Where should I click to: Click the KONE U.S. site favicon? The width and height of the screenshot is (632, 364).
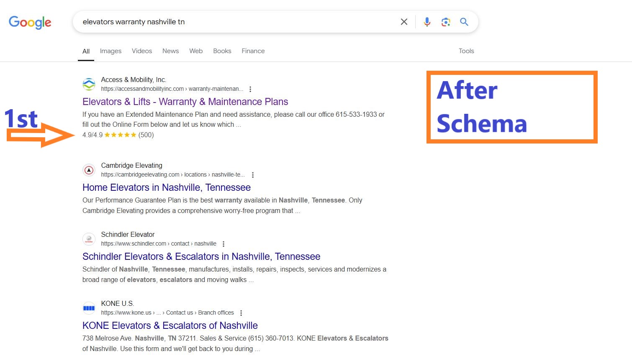[89, 308]
